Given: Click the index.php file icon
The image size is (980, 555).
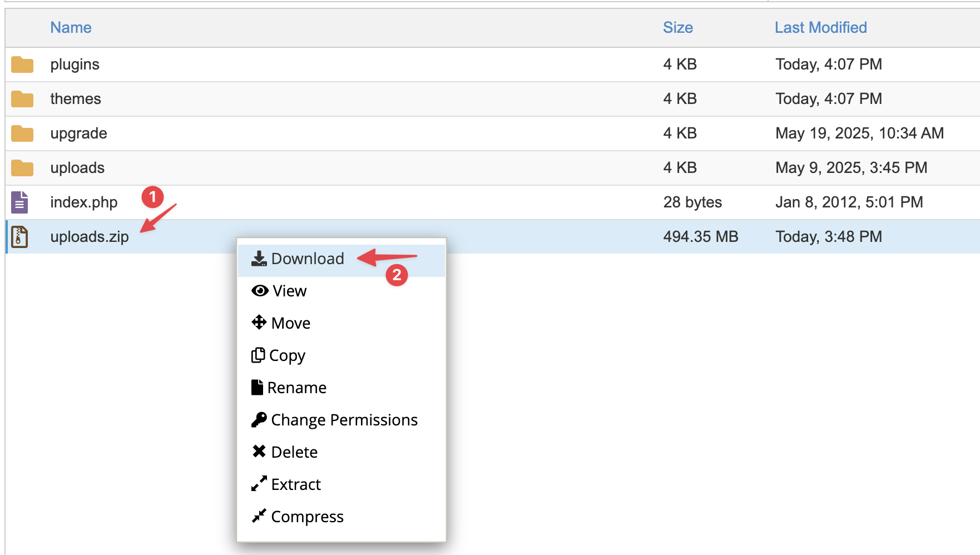Looking at the screenshot, I should click(x=19, y=202).
